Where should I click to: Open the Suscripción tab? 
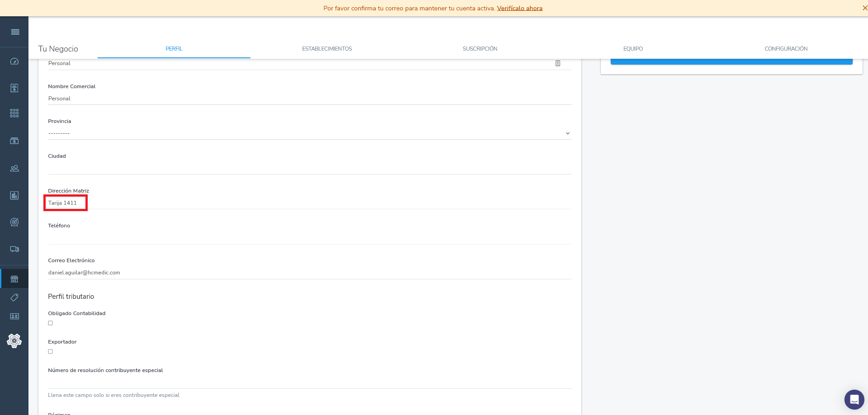tap(480, 49)
